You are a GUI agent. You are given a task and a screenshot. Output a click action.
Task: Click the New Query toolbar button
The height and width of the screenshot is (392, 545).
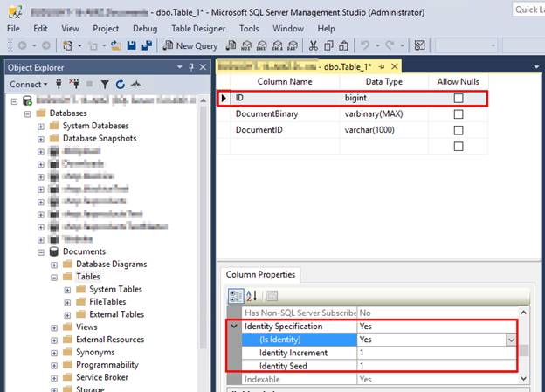pyautogui.click(x=190, y=45)
